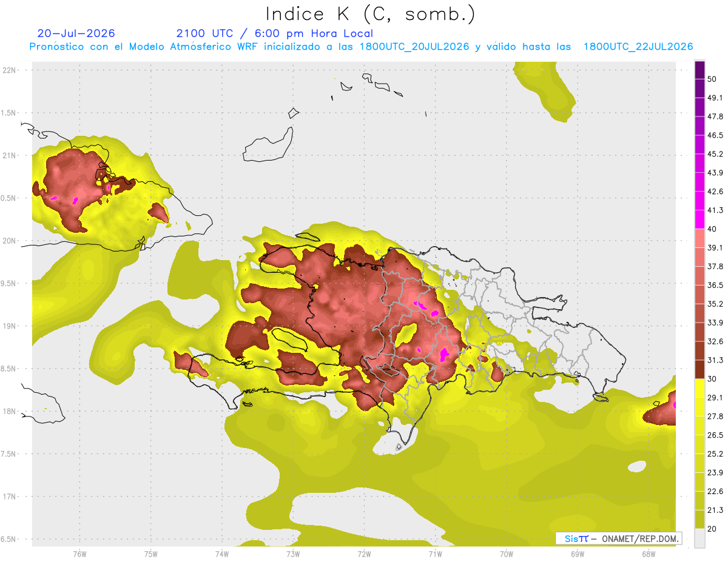Select the '43.9' colorbar value

coord(715,173)
